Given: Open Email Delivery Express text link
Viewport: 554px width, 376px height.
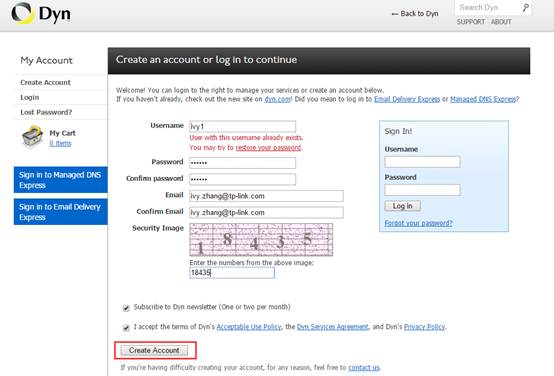Looking at the screenshot, I should pyautogui.click(x=407, y=99).
